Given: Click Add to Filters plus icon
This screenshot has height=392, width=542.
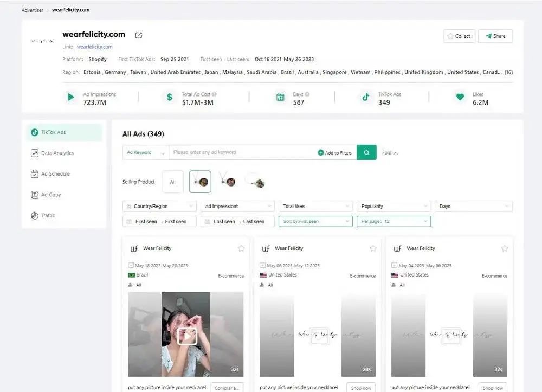Looking at the screenshot, I should (321, 153).
